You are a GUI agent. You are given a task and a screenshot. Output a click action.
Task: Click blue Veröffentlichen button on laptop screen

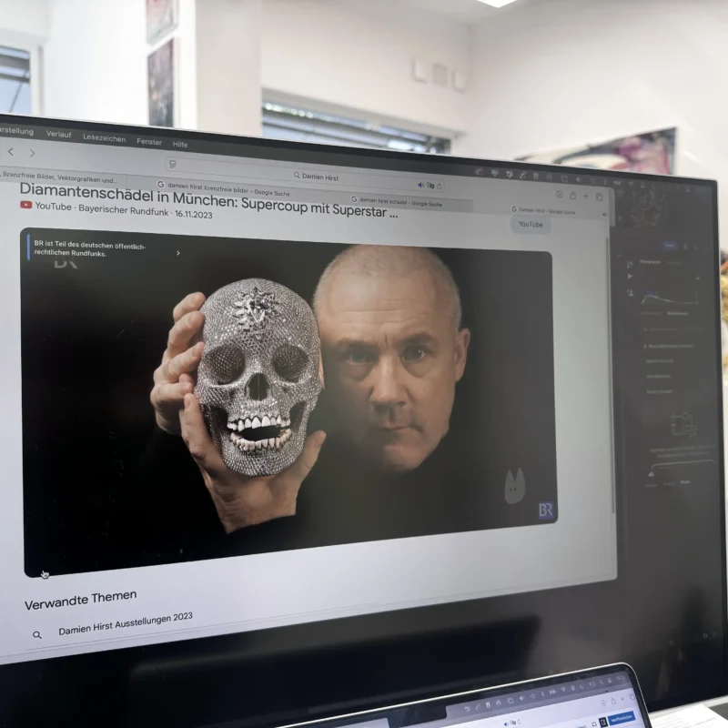tap(621, 717)
